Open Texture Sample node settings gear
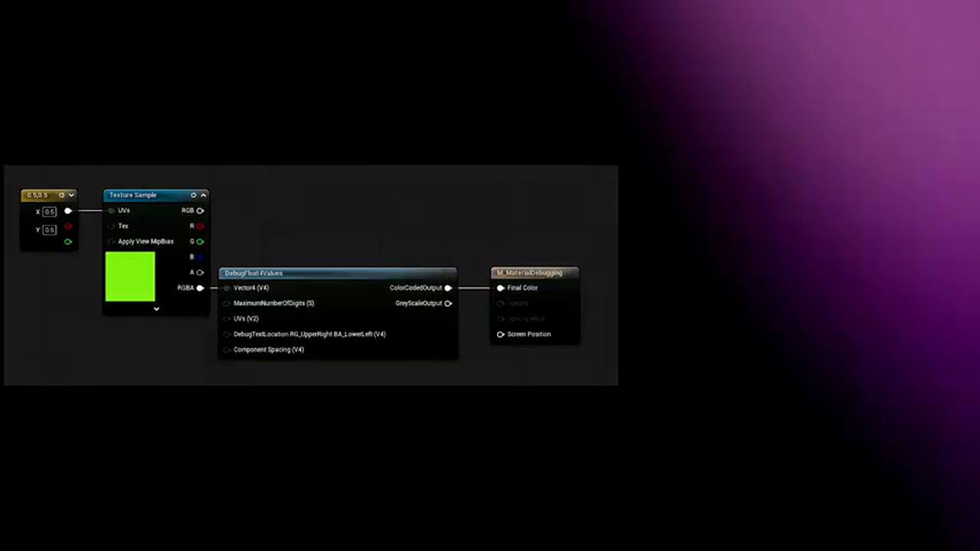 pos(193,195)
